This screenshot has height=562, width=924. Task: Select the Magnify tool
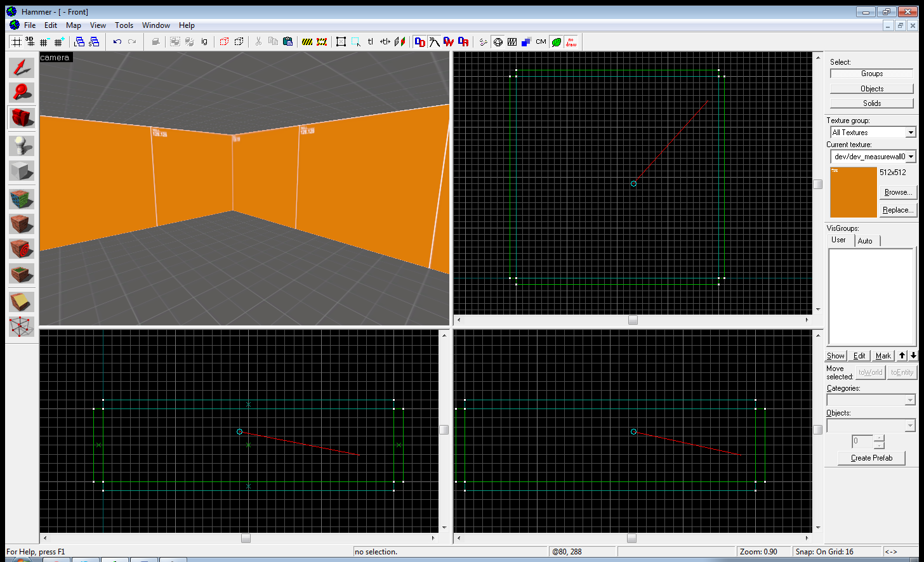(22, 93)
